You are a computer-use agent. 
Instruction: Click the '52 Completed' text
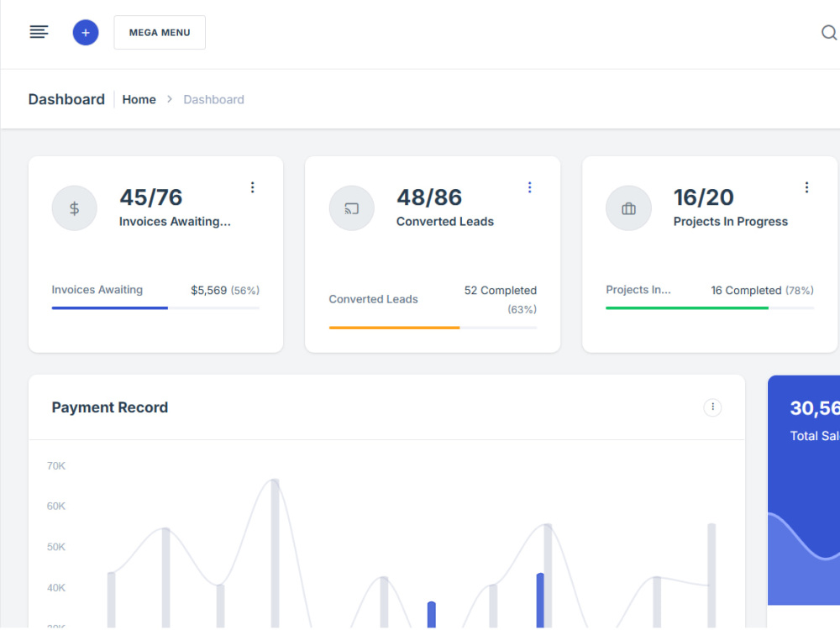501,291
